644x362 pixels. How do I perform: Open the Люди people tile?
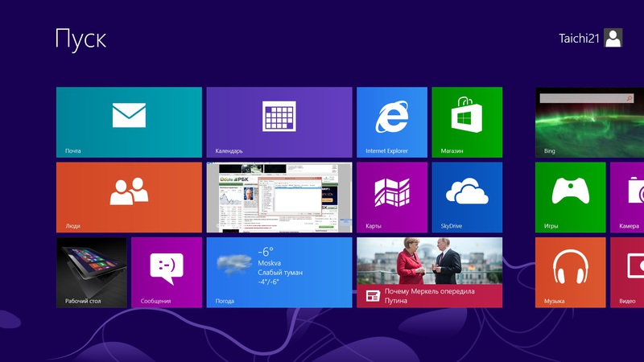point(129,197)
